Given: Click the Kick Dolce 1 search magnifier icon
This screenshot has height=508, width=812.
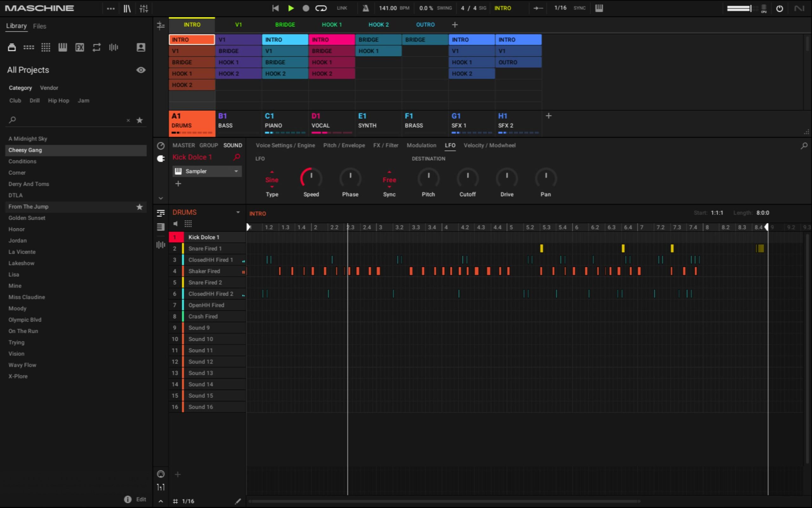Looking at the screenshot, I should pyautogui.click(x=237, y=157).
